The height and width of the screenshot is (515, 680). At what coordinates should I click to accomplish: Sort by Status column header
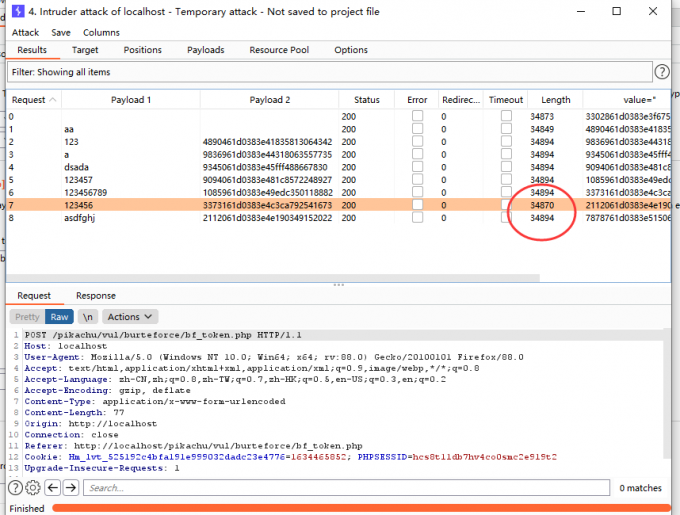click(x=366, y=100)
